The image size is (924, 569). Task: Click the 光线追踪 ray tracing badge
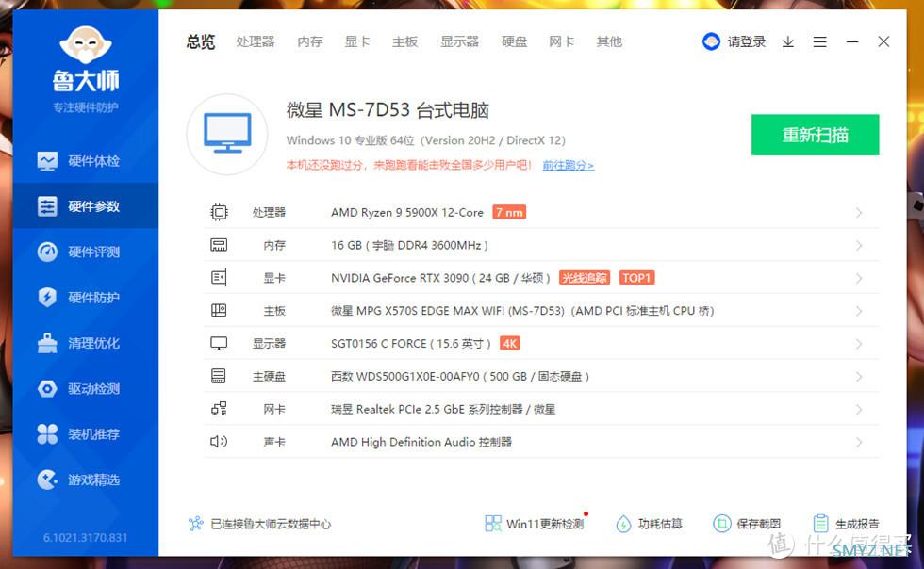pyautogui.click(x=584, y=278)
